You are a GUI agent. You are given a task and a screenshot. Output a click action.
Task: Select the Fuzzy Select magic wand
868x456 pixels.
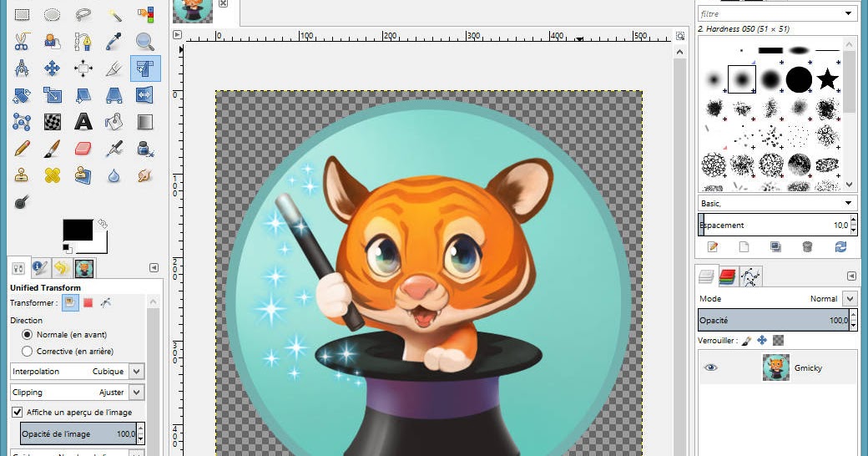(114, 14)
